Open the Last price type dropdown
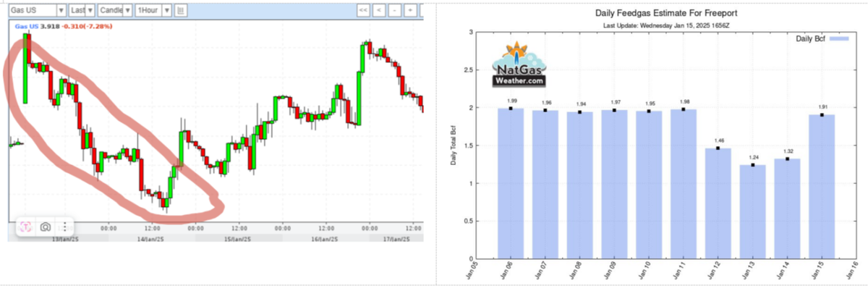This screenshot has width=868, height=291. pos(82,10)
